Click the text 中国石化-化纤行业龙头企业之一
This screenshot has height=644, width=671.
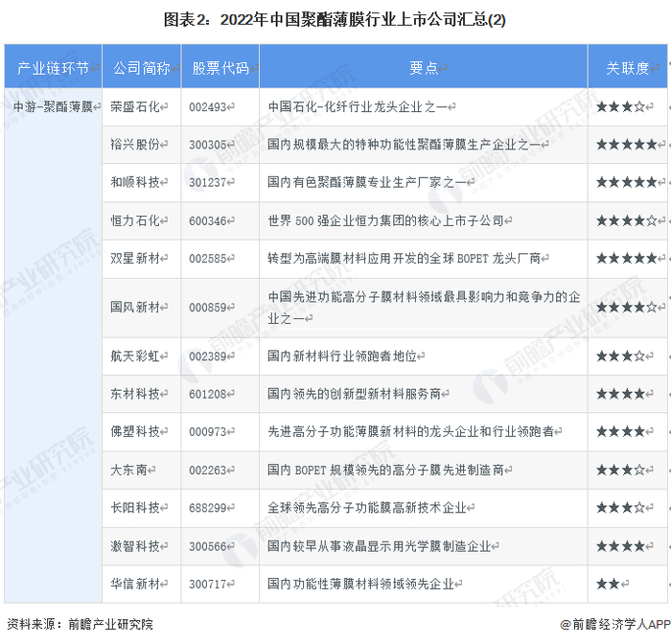[x=358, y=106]
